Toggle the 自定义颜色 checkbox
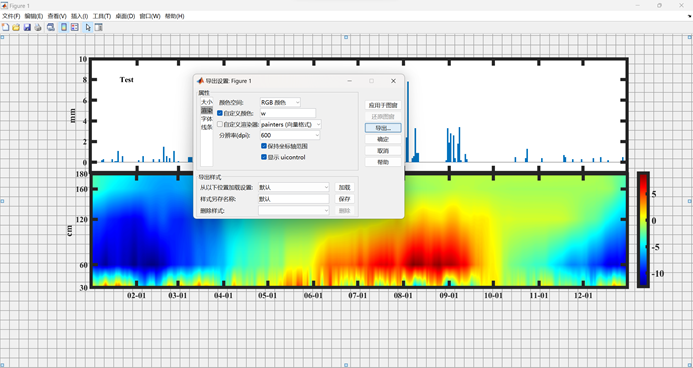693x368 pixels. [220, 113]
